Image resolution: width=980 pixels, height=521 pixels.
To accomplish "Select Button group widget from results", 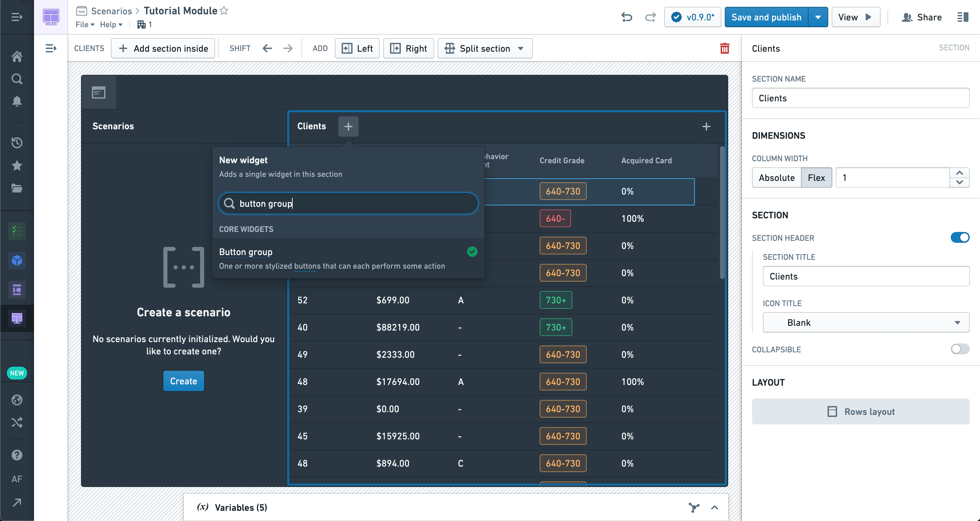I will pyautogui.click(x=348, y=258).
